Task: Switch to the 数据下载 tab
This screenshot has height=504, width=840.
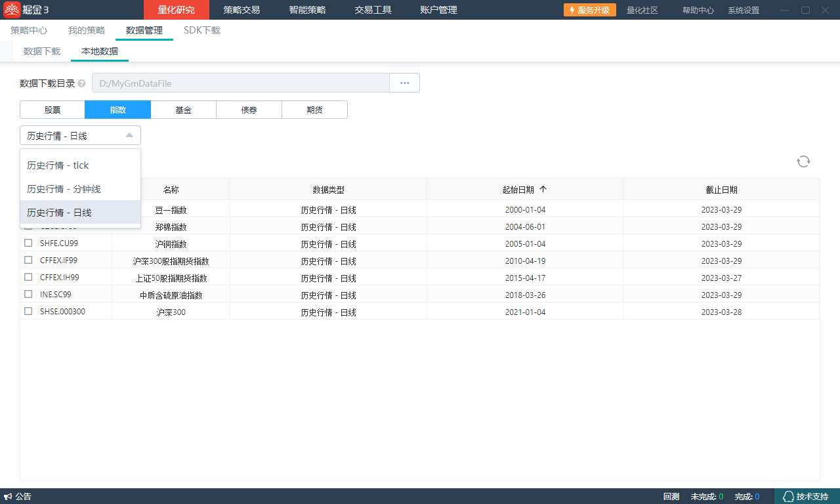Action: point(42,51)
